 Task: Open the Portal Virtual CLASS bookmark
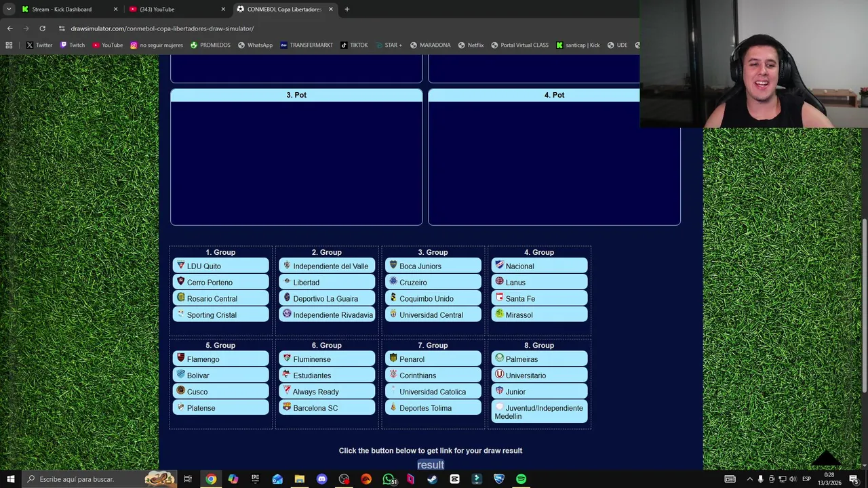(x=519, y=45)
